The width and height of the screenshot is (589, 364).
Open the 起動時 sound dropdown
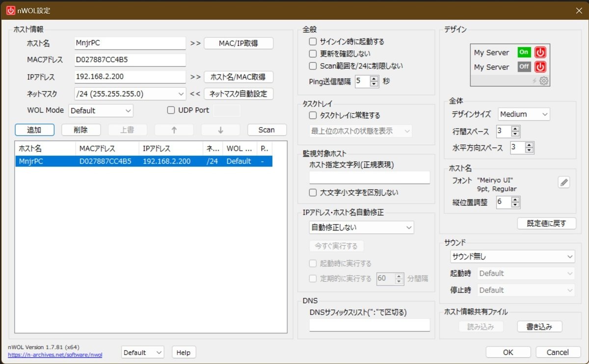pos(526,274)
